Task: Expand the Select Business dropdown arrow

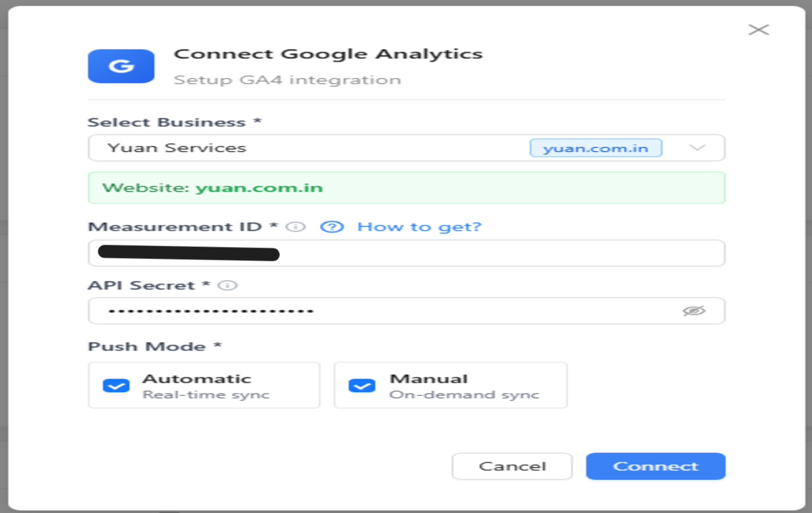Action: [x=697, y=148]
